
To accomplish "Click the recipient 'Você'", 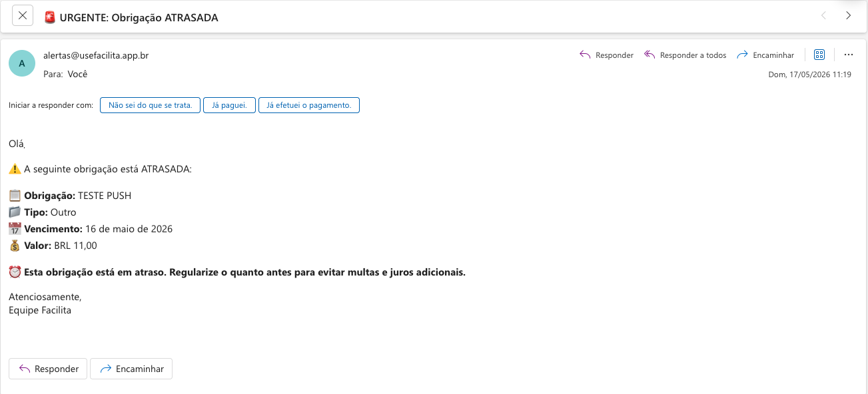I will [x=77, y=74].
